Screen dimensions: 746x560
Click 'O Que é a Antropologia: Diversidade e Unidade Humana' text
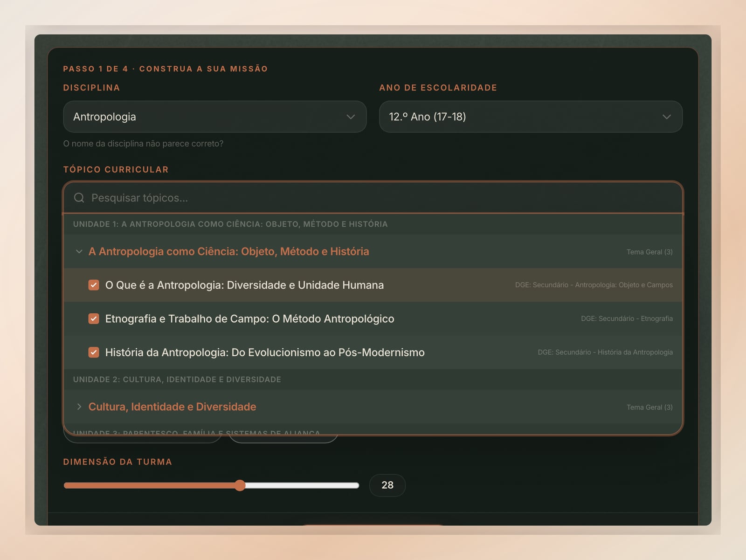click(244, 285)
